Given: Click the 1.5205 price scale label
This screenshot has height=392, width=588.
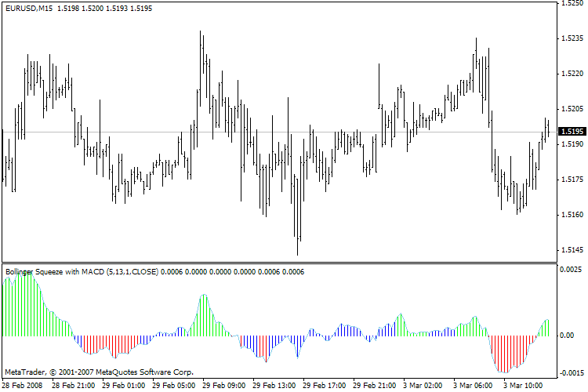Looking at the screenshot, I should (x=572, y=109).
